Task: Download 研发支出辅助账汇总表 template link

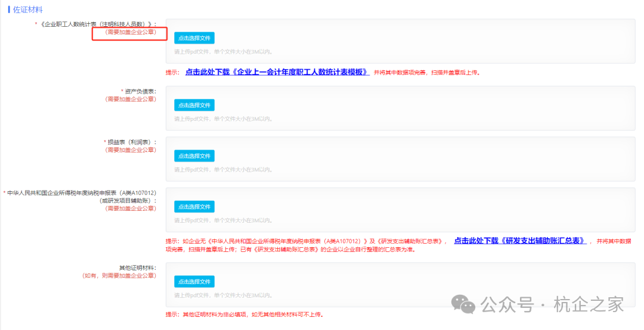Action: tap(520, 241)
